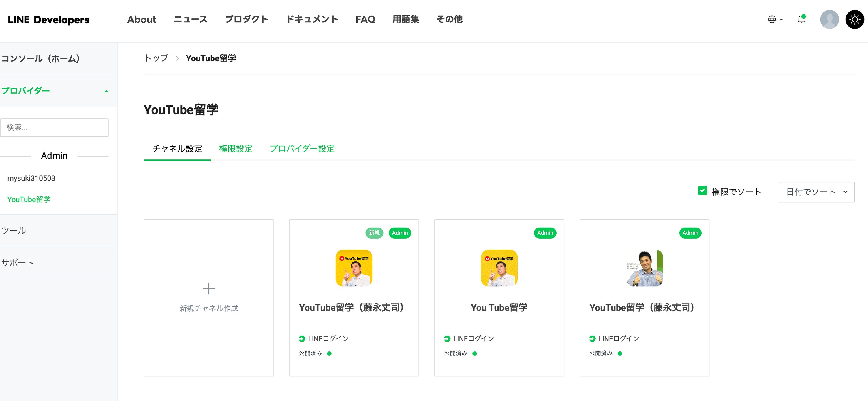Open the プロダクト menu
Viewport: 868px width, 401px height.
pos(246,20)
